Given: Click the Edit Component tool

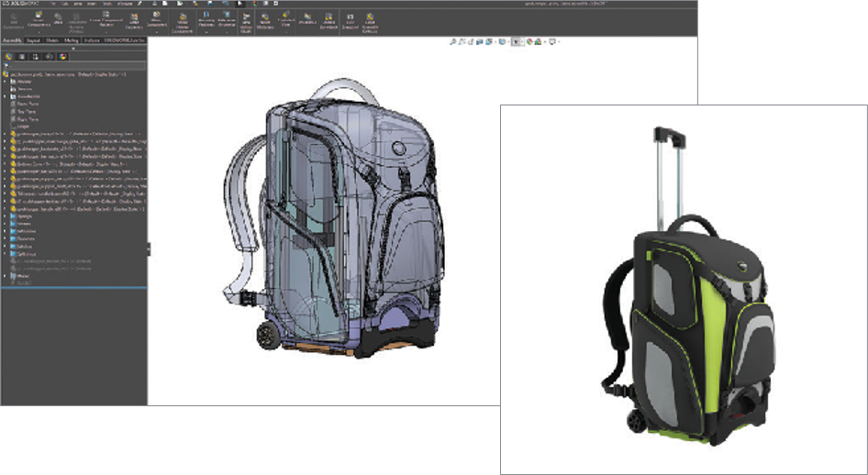Looking at the screenshot, I should click(13, 20).
